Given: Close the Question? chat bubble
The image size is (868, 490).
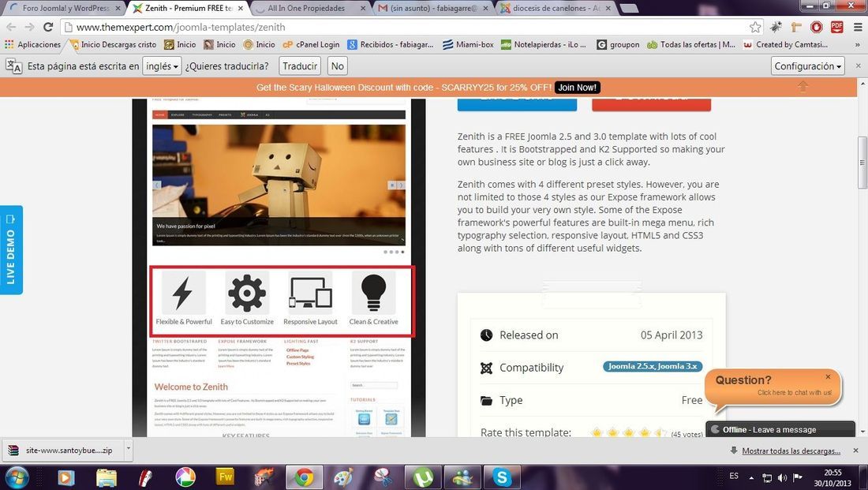Looking at the screenshot, I should point(828,377).
